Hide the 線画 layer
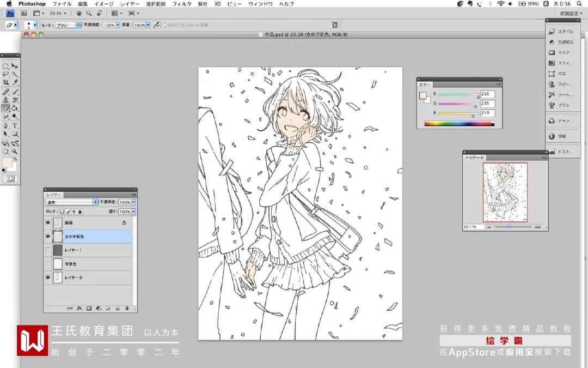Image resolution: width=588 pixels, height=368 pixels. [x=47, y=222]
